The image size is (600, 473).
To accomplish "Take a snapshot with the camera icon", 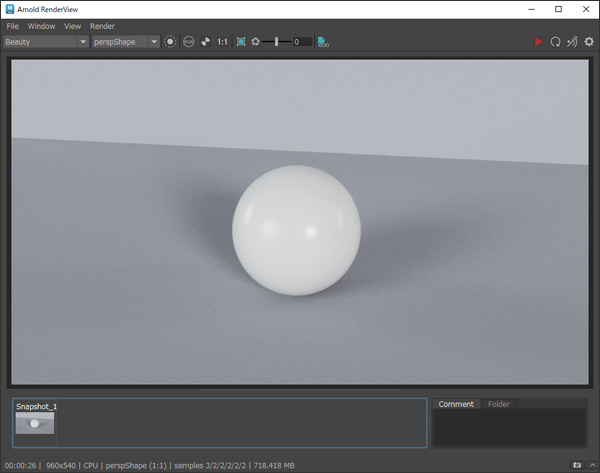I will coord(576,465).
